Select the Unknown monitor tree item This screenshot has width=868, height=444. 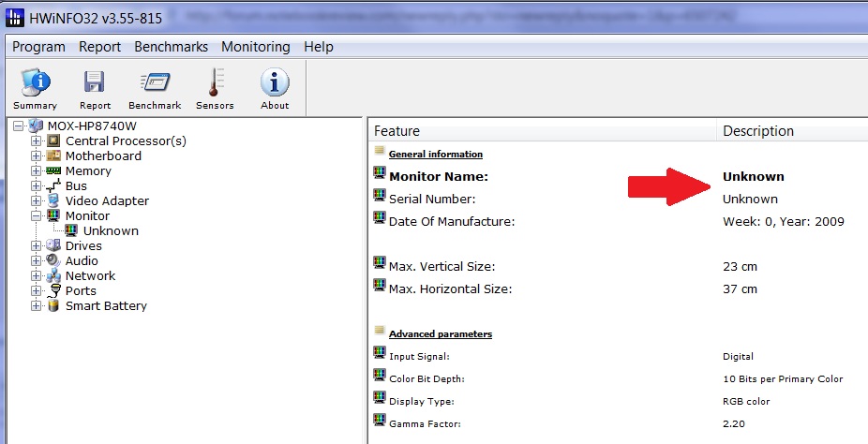click(111, 231)
